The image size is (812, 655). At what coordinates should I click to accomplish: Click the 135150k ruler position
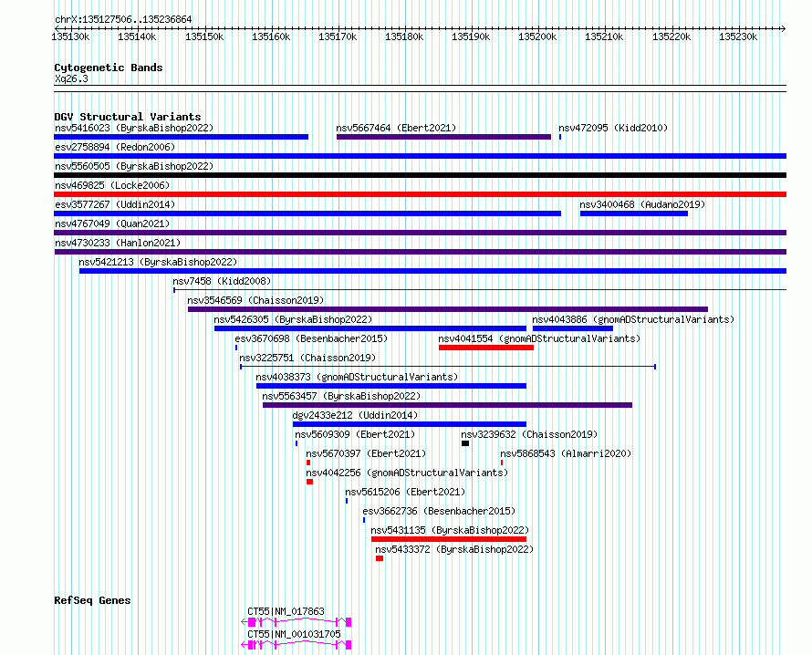point(204,37)
